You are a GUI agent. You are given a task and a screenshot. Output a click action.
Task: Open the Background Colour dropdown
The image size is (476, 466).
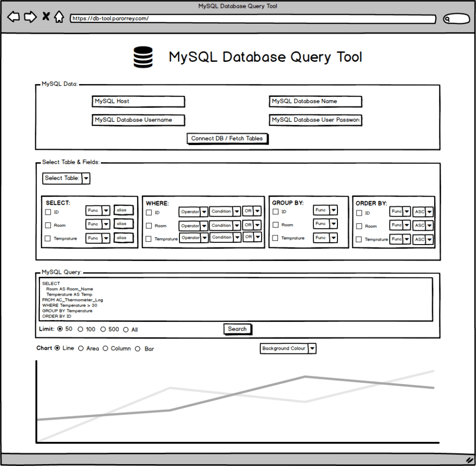[288, 349]
